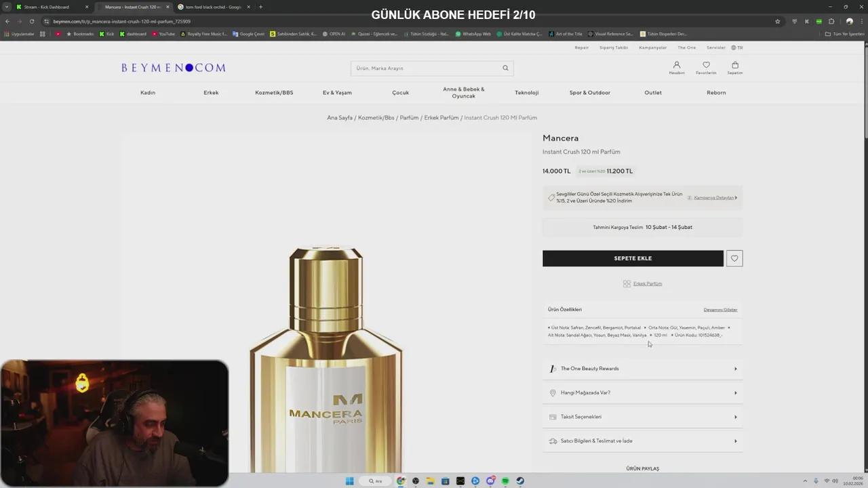Open the WhatsApp Web bookmark
The width and height of the screenshot is (868, 488).
click(x=473, y=34)
